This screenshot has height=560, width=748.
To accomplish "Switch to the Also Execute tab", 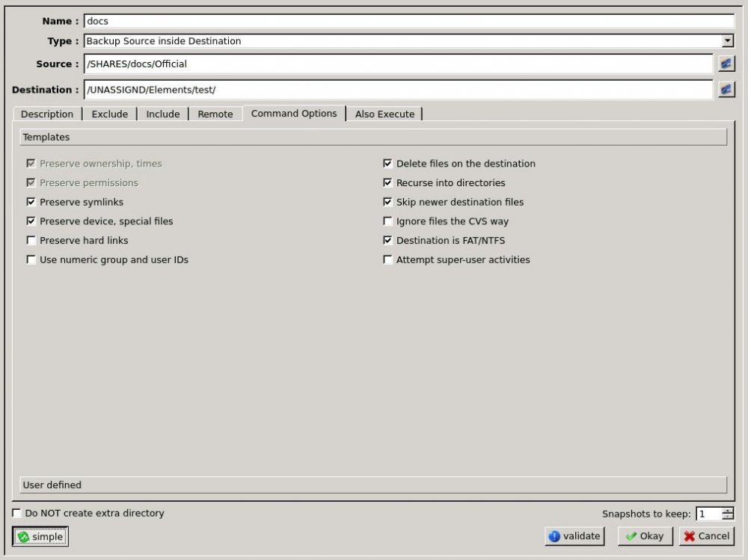I will [384, 114].
